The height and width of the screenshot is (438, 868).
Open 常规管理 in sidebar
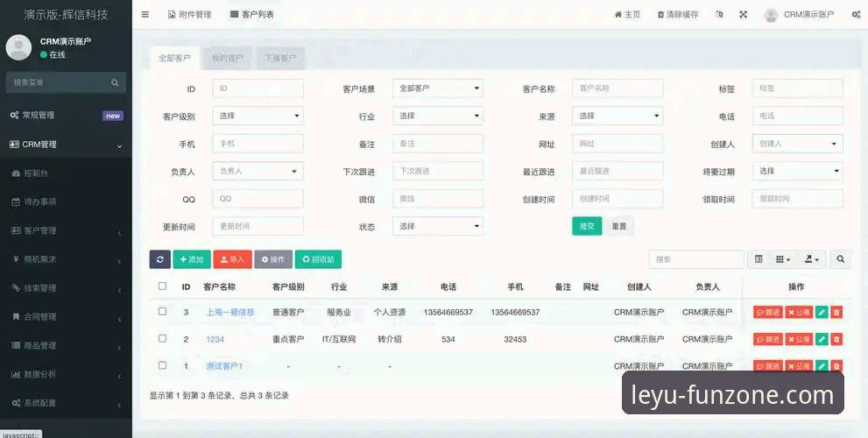[x=66, y=116]
